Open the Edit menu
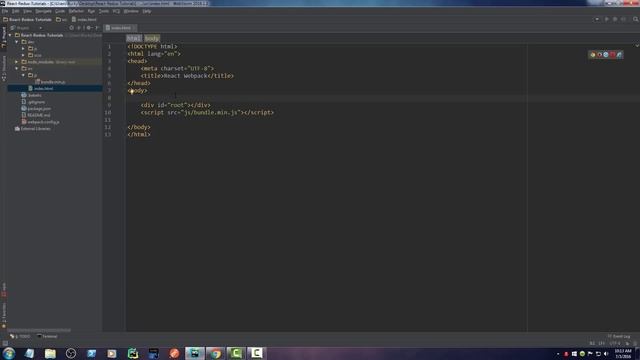 tap(16, 11)
